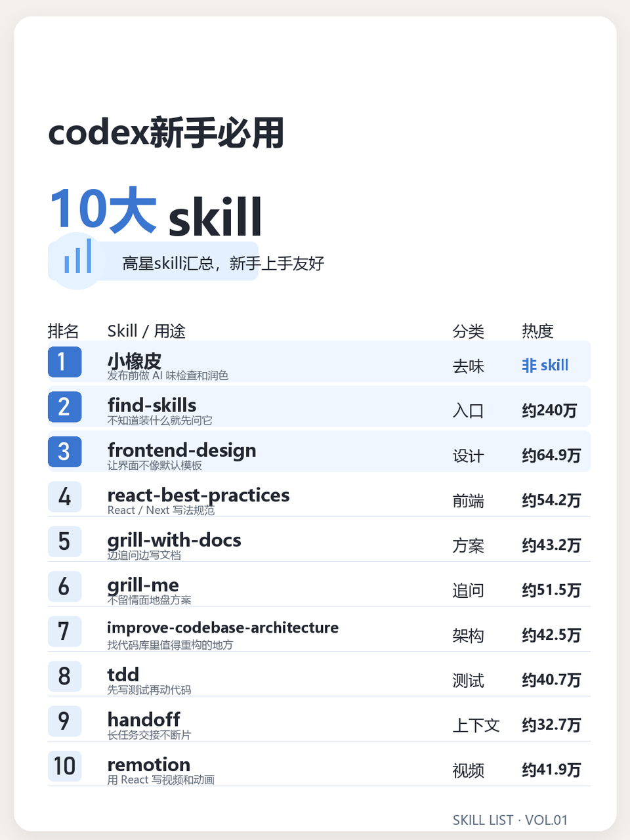The width and height of the screenshot is (630, 840).
Task: Click the rank 2 number badge
Action: pyautogui.click(x=64, y=407)
